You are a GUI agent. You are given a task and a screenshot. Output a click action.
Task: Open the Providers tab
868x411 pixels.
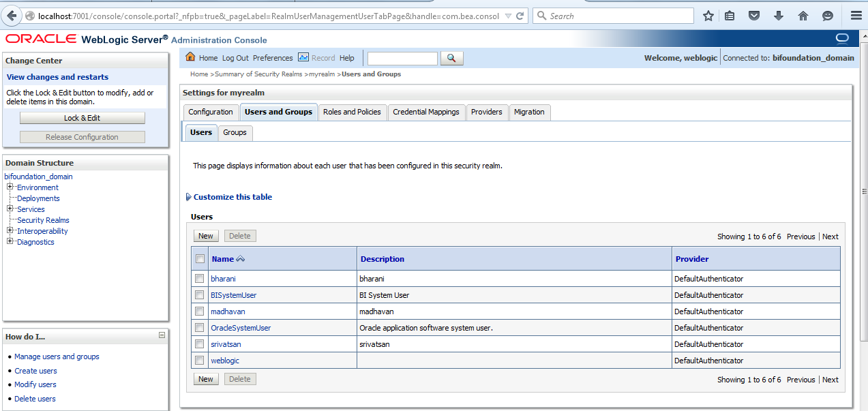pyautogui.click(x=487, y=112)
